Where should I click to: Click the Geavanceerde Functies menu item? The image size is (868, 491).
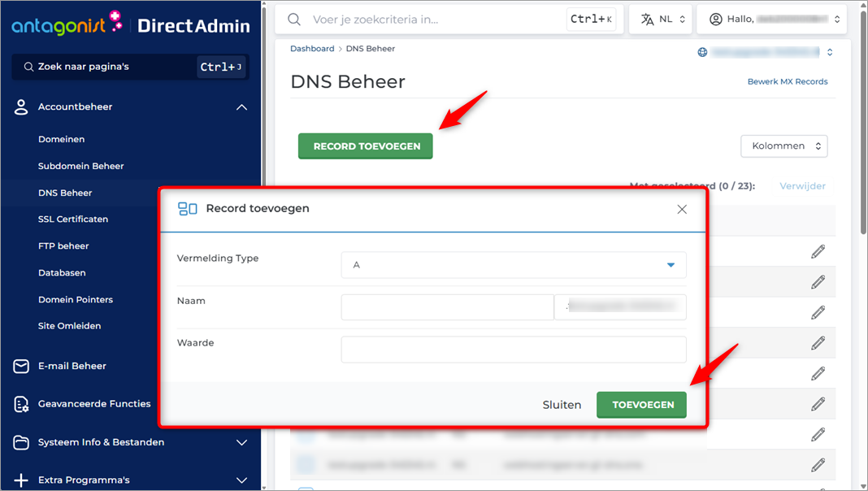click(x=94, y=404)
